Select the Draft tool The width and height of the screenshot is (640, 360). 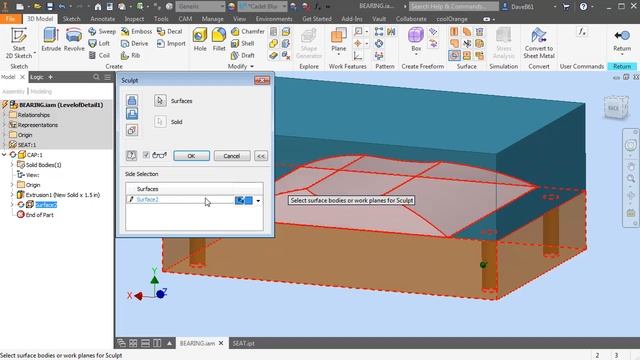pyautogui.click(x=242, y=55)
